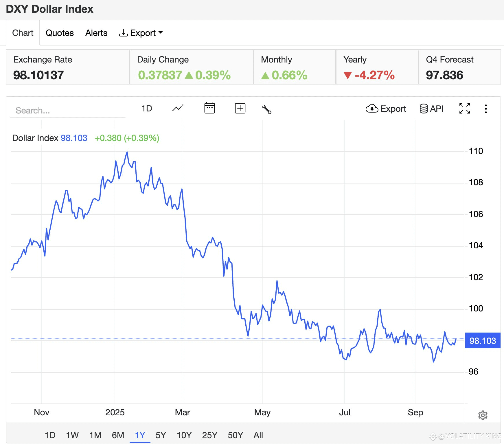Viewport: 504px width, 444px height.
Task: Expand the Export dropdown in top menu
Action: click(141, 33)
